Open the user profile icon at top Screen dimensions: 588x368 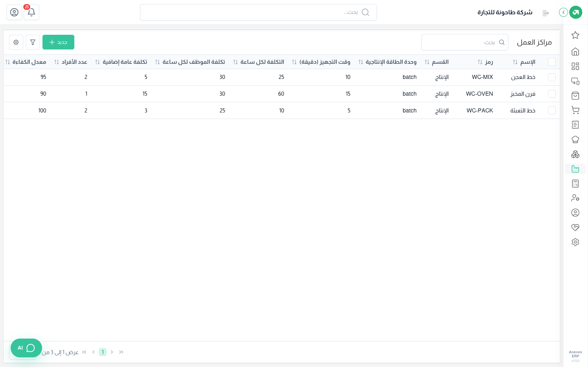(x=14, y=12)
